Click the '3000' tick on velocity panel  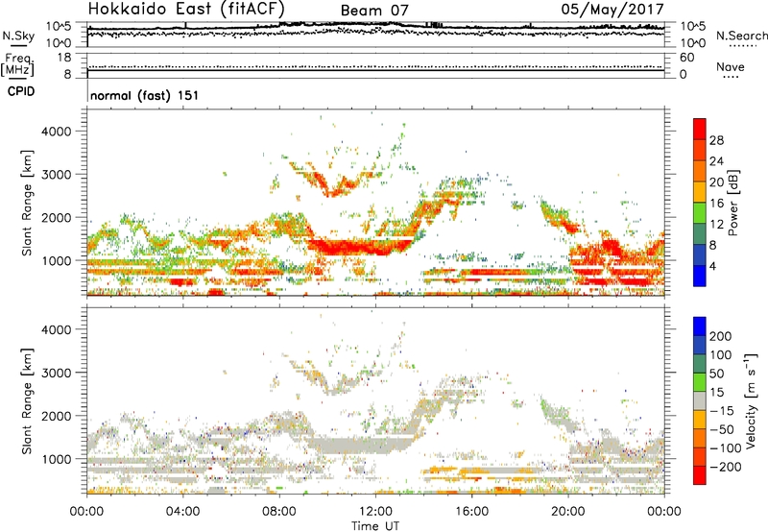point(57,373)
